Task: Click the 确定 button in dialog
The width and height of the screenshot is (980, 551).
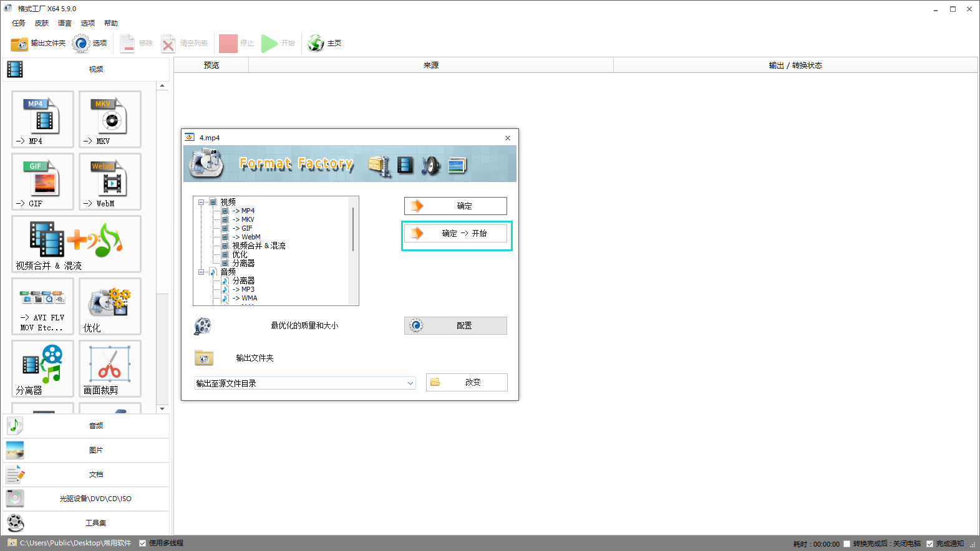Action: (455, 206)
